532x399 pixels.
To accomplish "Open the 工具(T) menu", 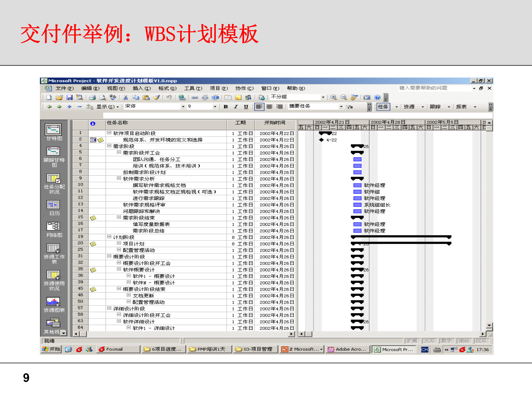I will point(193,88).
